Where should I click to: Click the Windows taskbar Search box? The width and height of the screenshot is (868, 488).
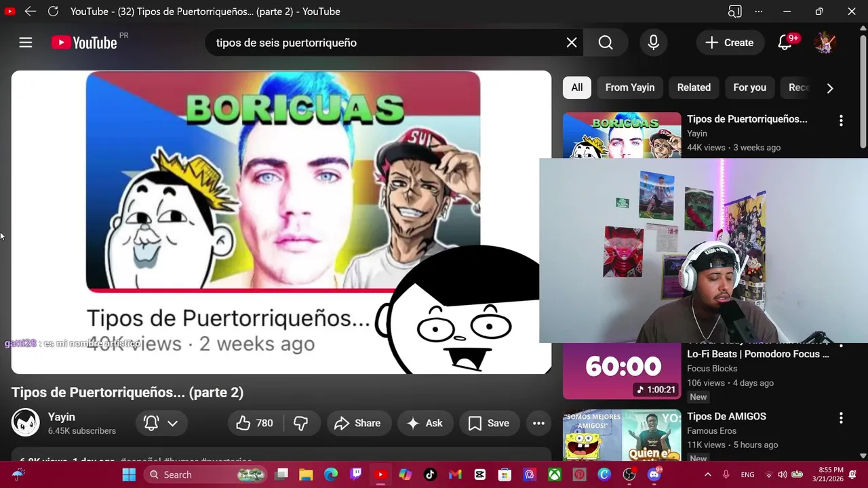coord(205,474)
